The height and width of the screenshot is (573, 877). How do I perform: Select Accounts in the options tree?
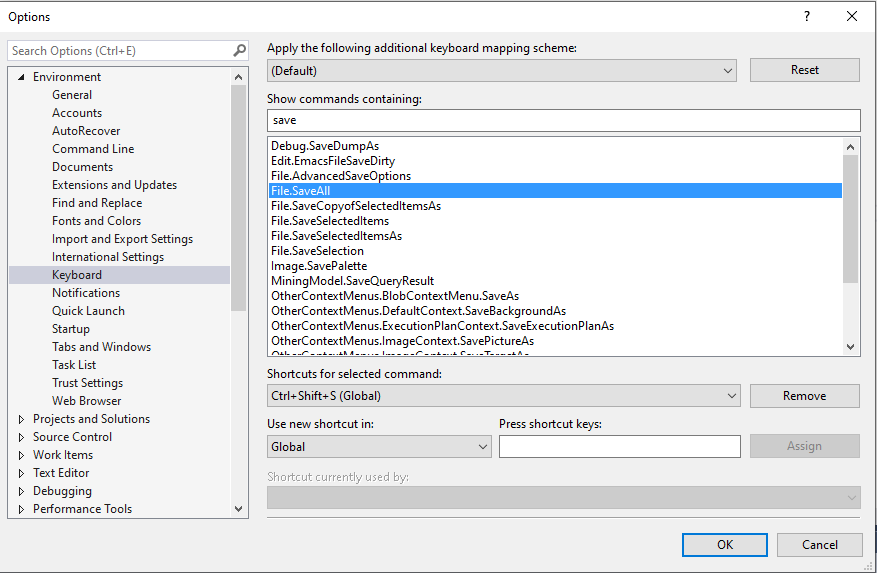pos(77,113)
